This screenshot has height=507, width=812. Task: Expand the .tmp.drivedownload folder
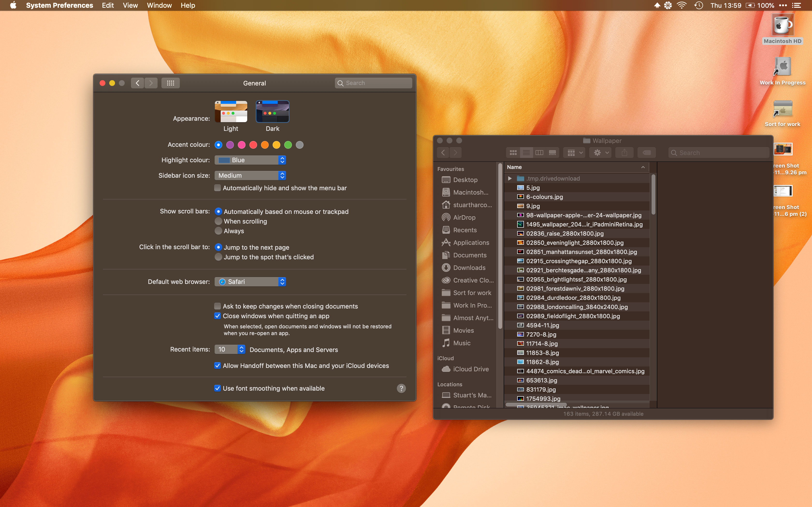coord(510,178)
